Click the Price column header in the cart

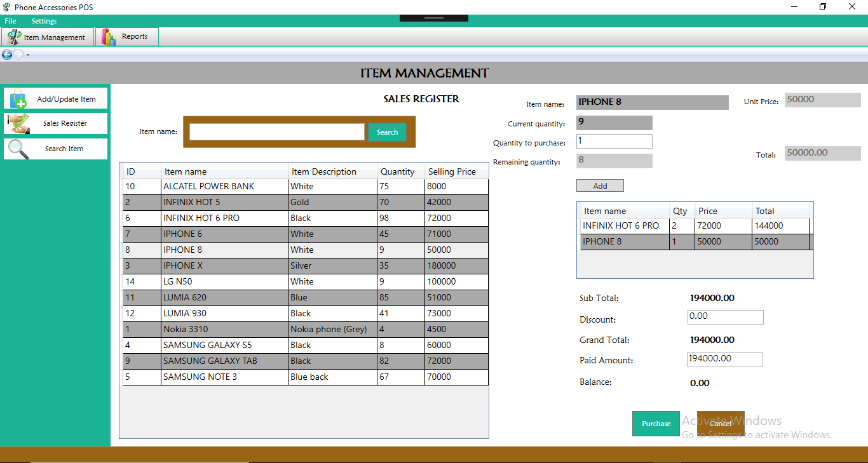point(723,211)
